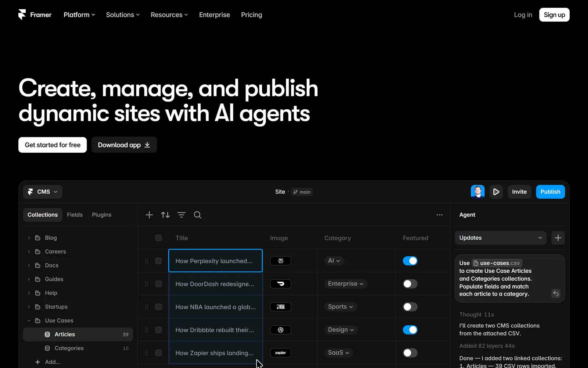Switch to the Fields tab
This screenshot has width=588, height=368.
point(75,215)
